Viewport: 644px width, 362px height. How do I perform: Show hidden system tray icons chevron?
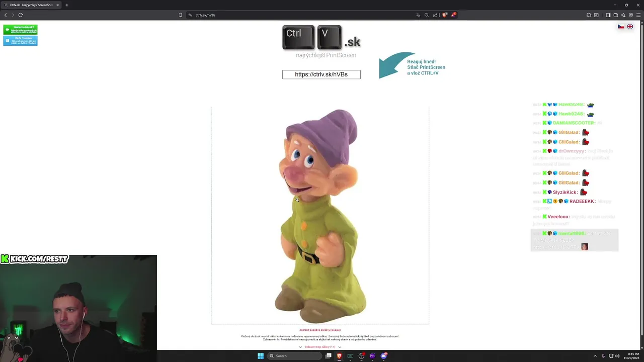coord(595,356)
